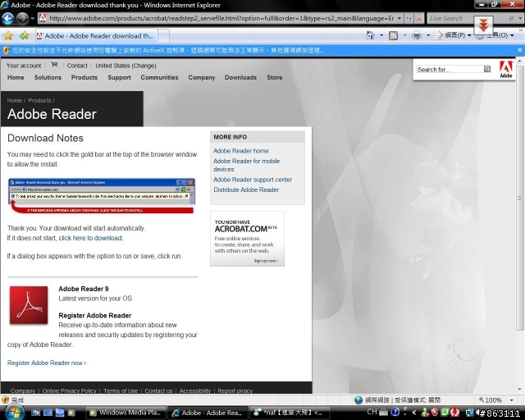Select the Adobe Reader download browser tab
525x420 pixels.
point(96,36)
